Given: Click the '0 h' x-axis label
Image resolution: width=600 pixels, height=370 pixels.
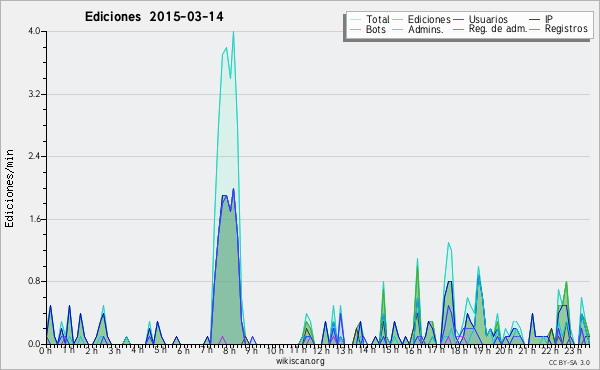Looking at the screenshot, I should point(46,351).
